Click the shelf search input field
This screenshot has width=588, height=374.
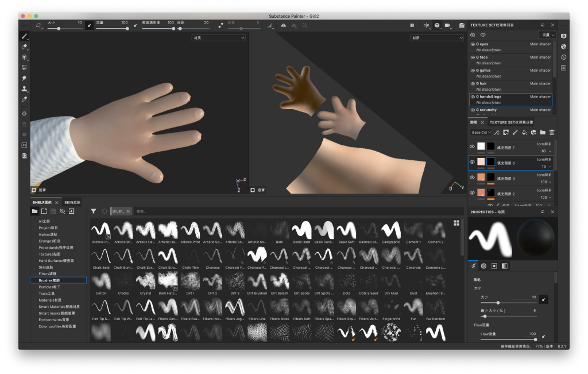[298, 211]
